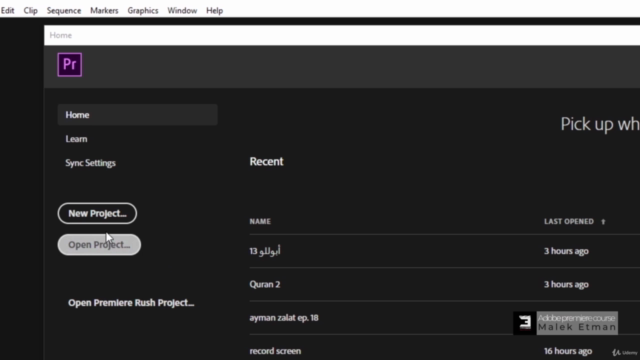640x360 pixels.
Task: Go to the Learn section
Action: [76, 139]
